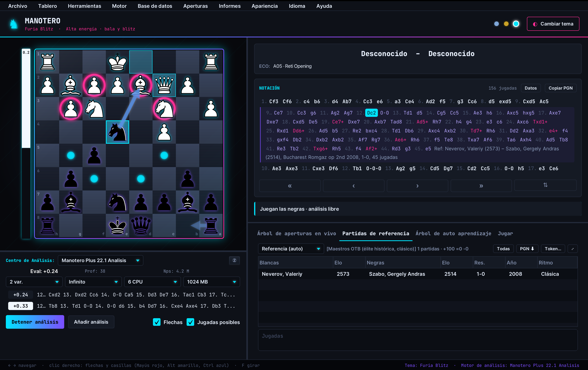Step back one move in notation

pos(353,186)
